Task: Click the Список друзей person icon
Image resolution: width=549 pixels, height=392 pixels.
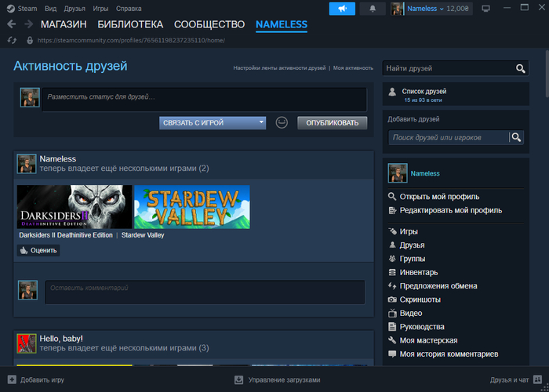Action: click(392, 92)
